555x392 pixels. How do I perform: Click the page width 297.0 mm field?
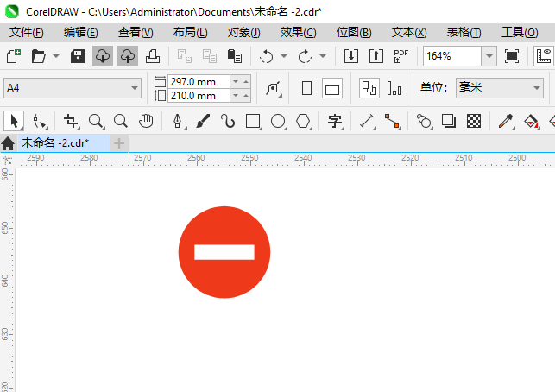[199, 82]
